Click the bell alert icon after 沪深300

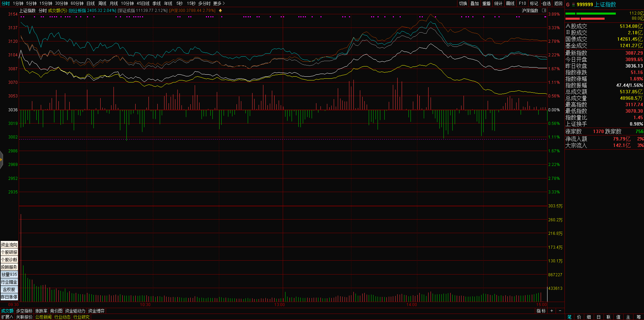(x=220, y=11)
